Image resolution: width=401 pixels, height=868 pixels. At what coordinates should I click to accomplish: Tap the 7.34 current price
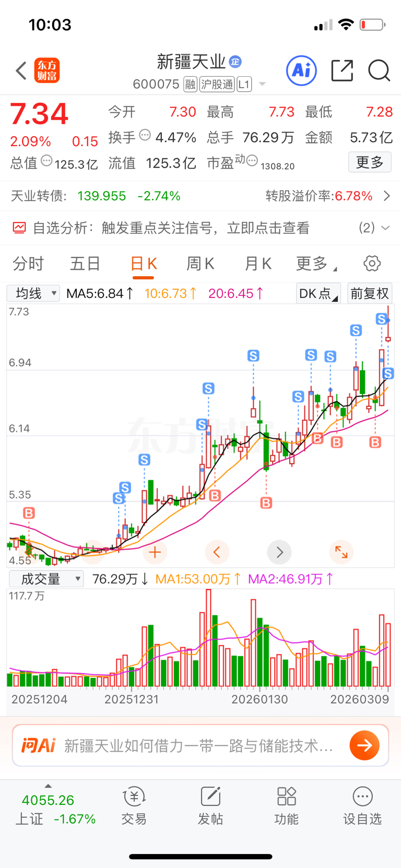pos(39,114)
